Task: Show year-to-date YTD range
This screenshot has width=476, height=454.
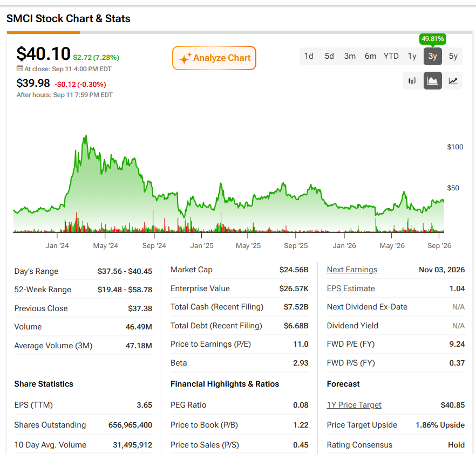Action: click(x=391, y=56)
